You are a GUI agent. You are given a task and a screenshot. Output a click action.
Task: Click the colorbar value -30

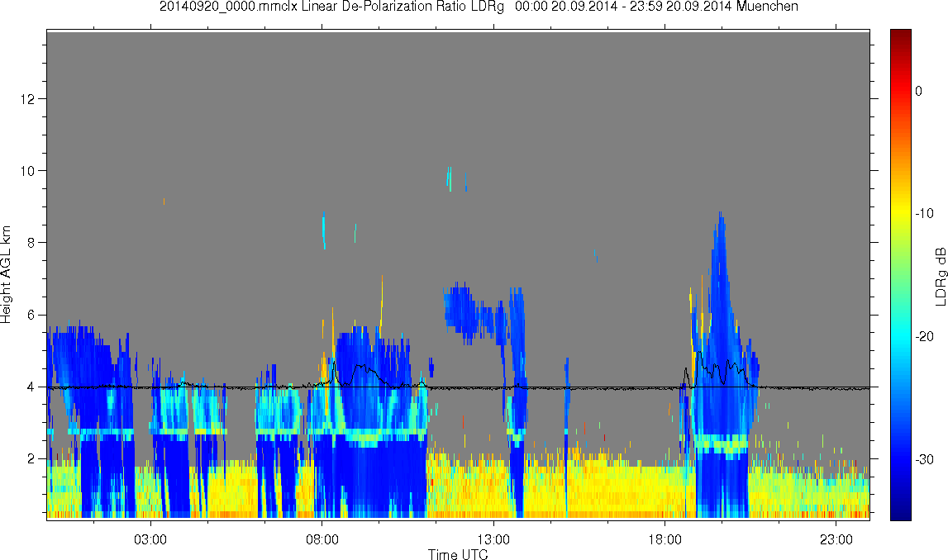pyautogui.click(x=924, y=460)
